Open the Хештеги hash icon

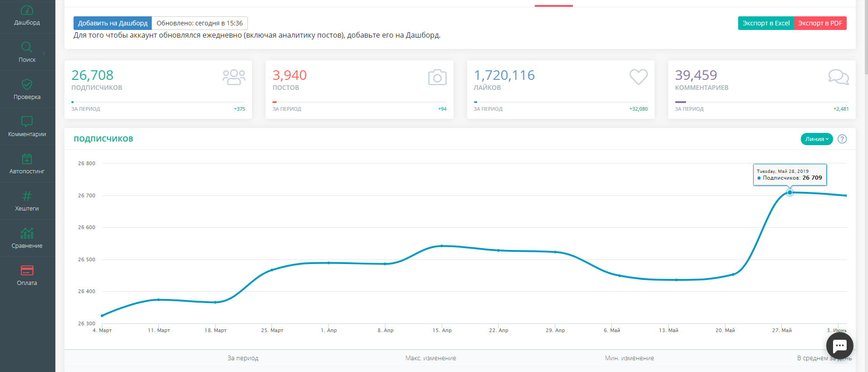click(x=27, y=196)
